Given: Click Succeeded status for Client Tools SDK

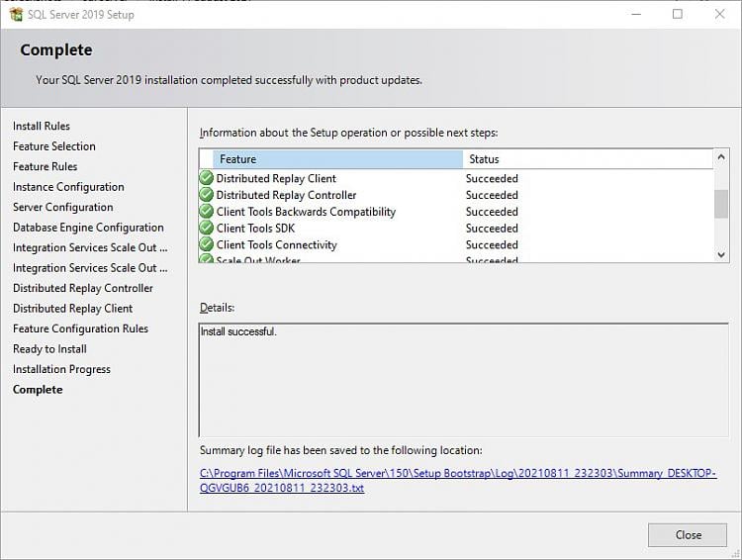Looking at the screenshot, I should tap(492, 229).
